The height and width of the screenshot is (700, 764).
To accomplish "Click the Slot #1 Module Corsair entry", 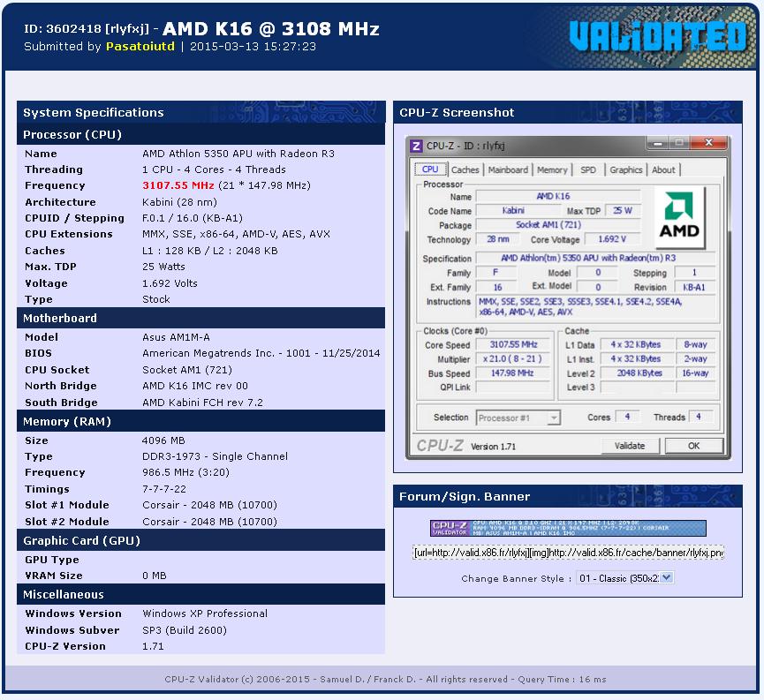I will (x=209, y=505).
